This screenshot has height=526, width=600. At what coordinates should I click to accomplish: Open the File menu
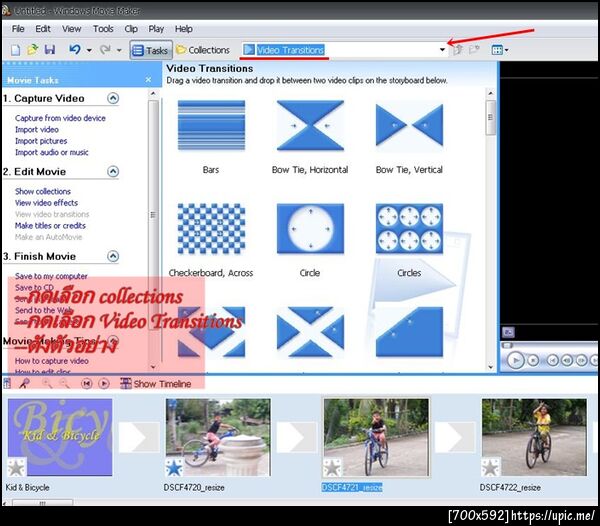[x=18, y=29]
